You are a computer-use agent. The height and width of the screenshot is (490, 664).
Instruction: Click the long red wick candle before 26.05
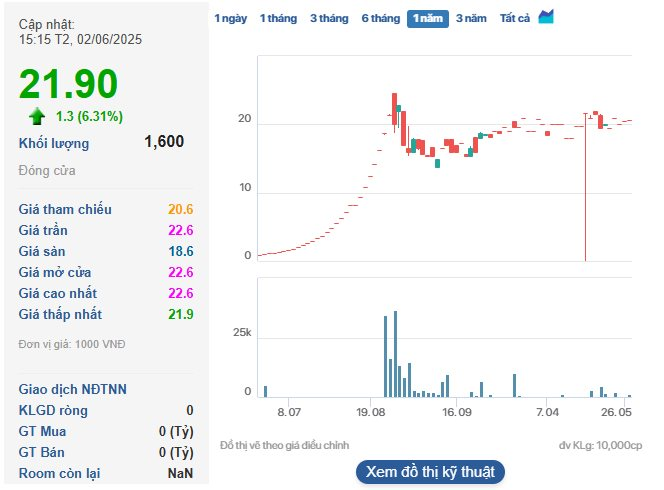585,186
